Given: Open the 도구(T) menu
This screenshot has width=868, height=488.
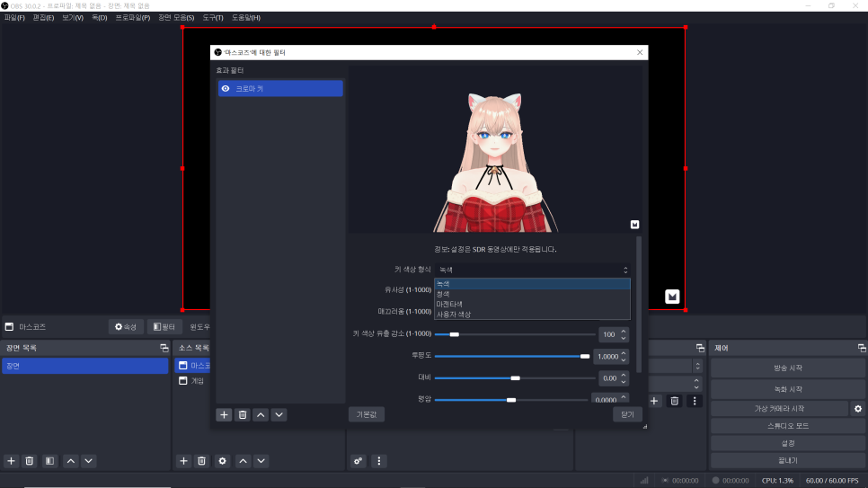Looking at the screenshot, I should click(x=213, y=18).
